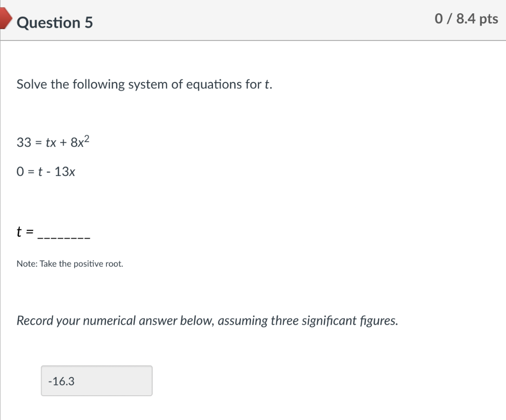Image resolution: width=506 pixels, height=420 pixels.
Task: Click the t = blank answer line
Action: (x=53, y=231)
